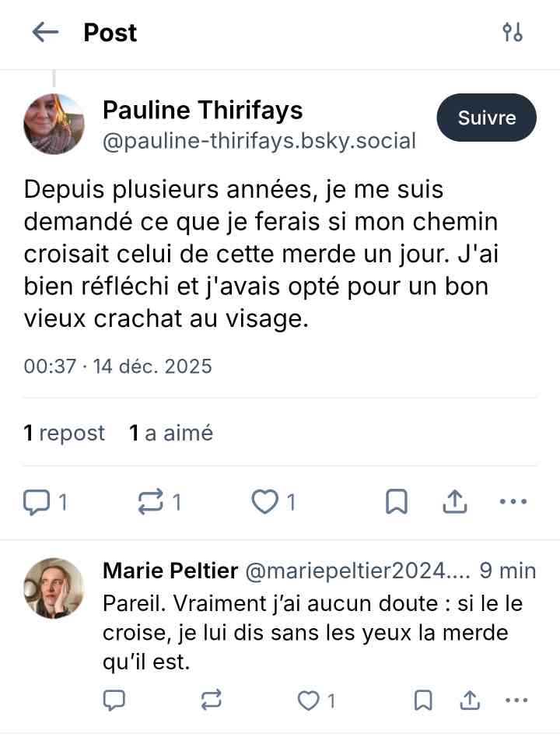Open more options on Marie Peltier's reply
Viewport: 560px width, 741px height.
tap(516, 701)
